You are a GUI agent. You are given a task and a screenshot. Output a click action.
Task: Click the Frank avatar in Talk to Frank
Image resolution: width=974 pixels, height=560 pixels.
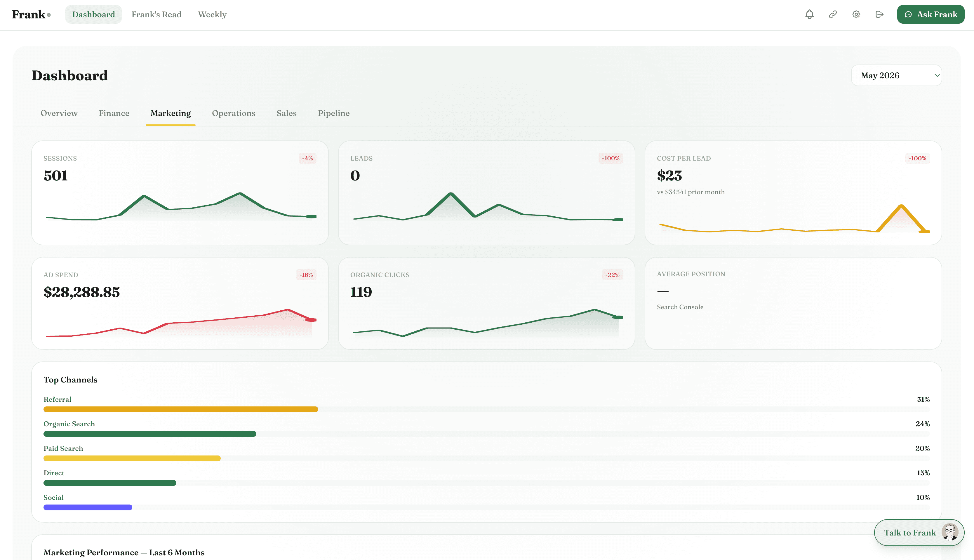949,532
